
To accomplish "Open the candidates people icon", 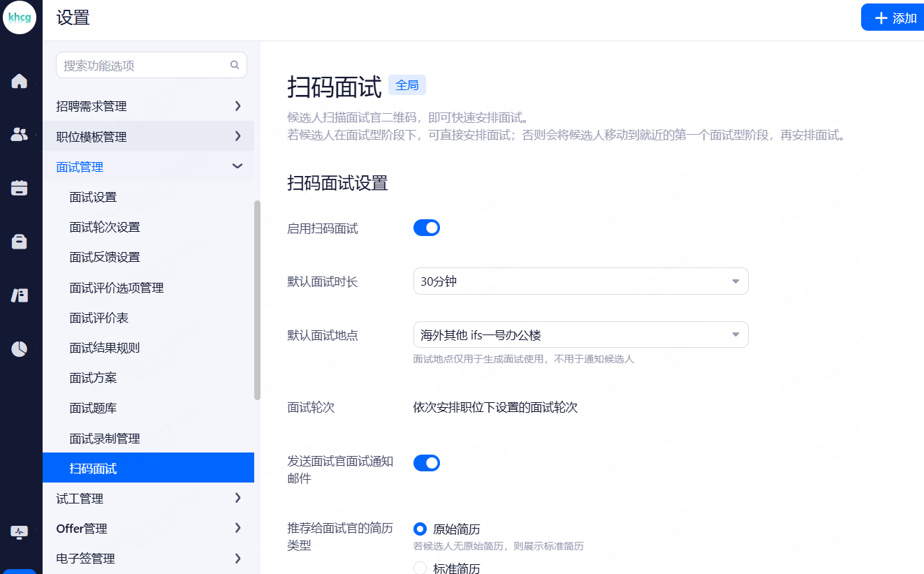I will 20,135.
